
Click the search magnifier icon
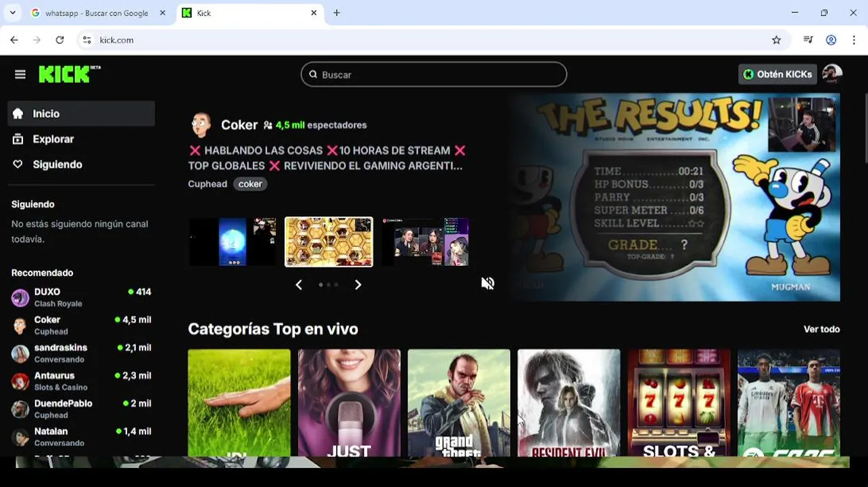coord(313,74)
